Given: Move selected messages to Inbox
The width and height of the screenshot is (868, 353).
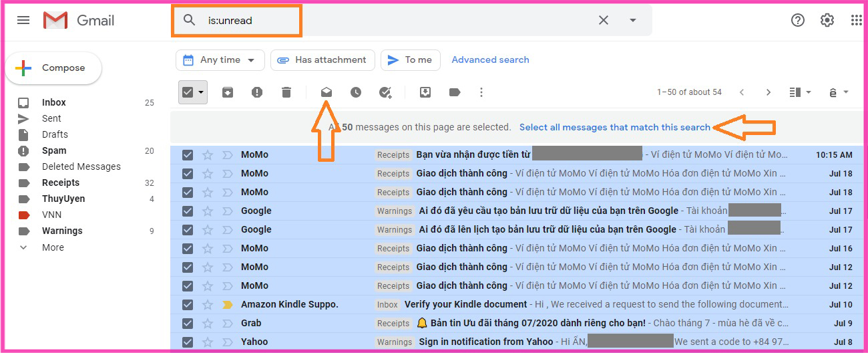Looking at the screenshot, I should click(x=425, y=92).
